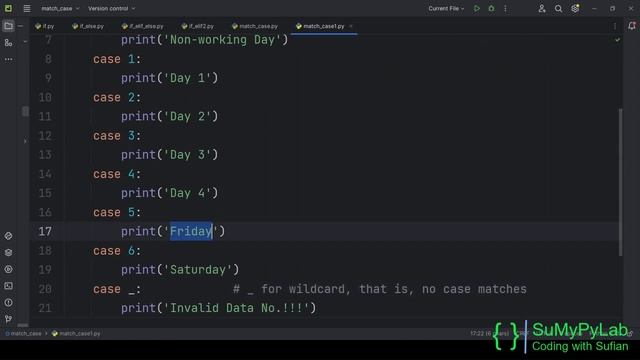The width and height of the screenshot is (640, 360).
Task: Open the main hamburger menu
Action: tap(27, 8)
